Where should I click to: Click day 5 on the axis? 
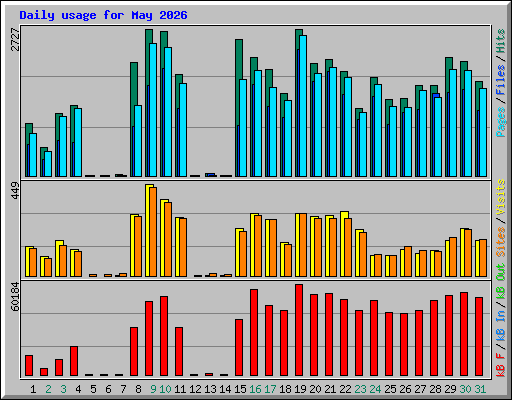tap(93, 389)
